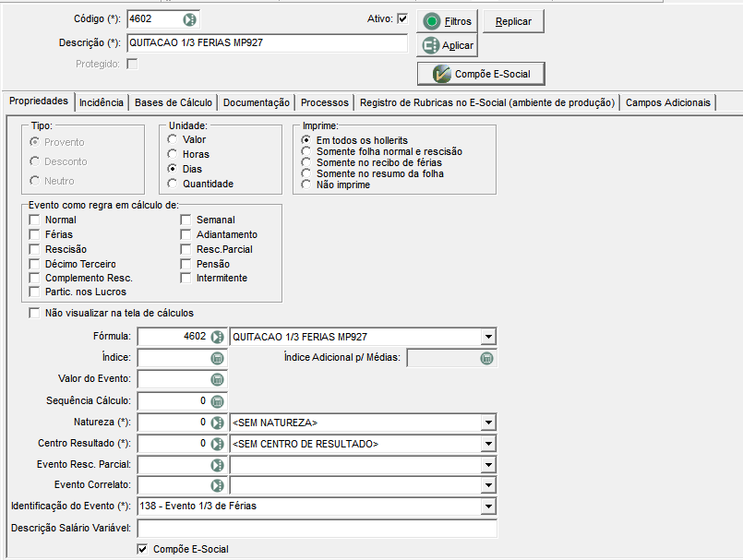Viewport: 743px width, 560px height.
Task: Open the Processos tab
Action: click(x=325, y=102)
